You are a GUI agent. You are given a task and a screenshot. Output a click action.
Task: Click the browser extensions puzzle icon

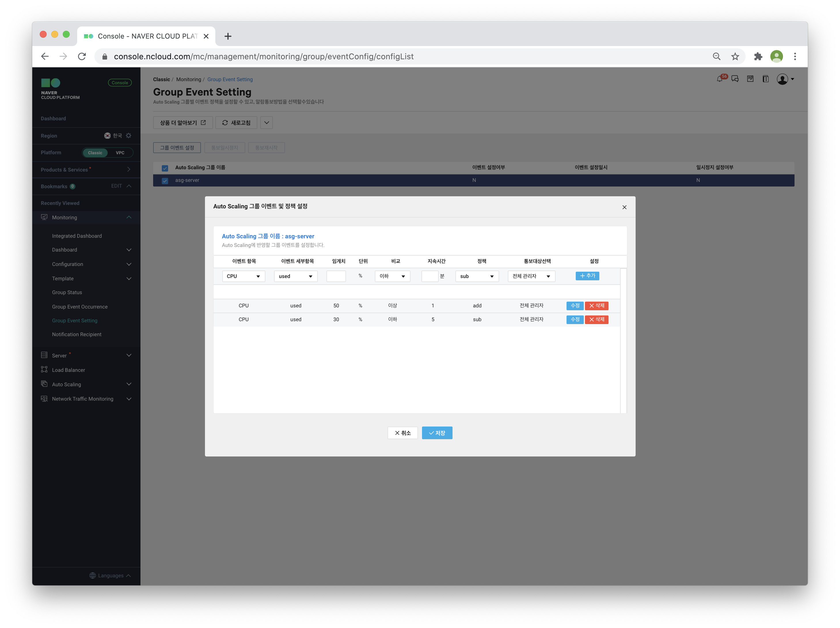point(758,57)
